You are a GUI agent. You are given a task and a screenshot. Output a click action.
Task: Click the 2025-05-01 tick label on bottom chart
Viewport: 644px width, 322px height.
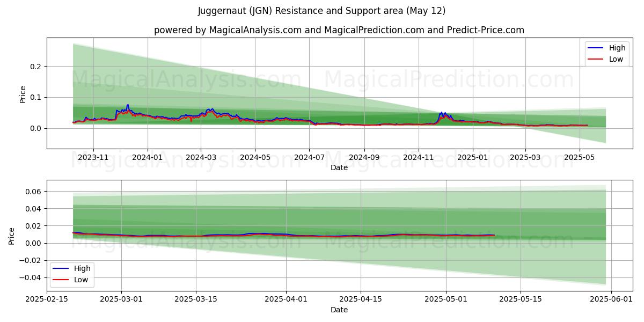446,300
